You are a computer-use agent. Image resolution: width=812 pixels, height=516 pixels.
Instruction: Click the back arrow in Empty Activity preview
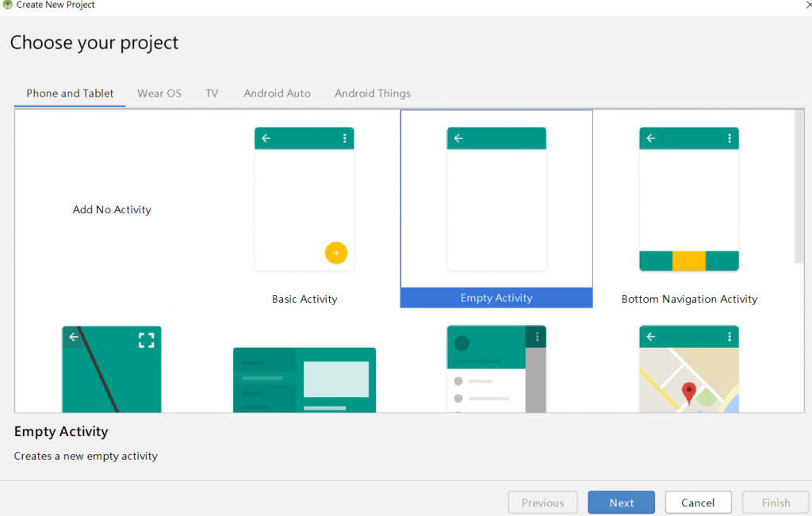point(458,138)
